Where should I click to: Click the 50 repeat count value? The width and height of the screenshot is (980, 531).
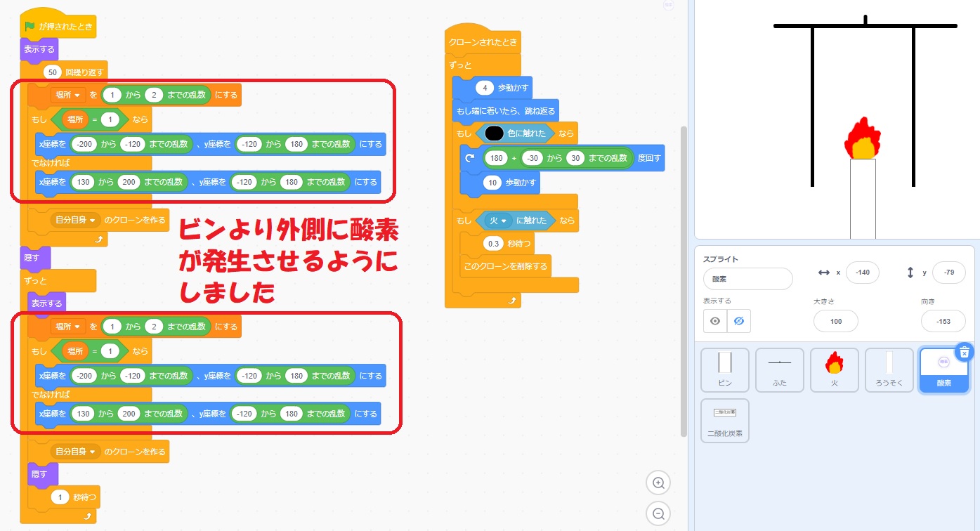[53, 72]
